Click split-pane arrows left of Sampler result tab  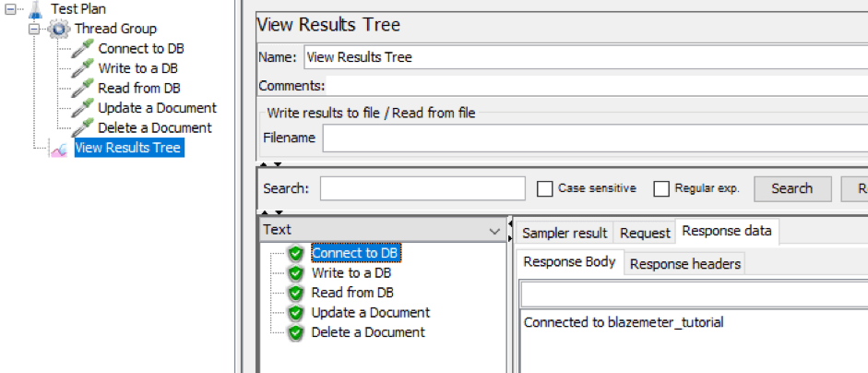[x=510, y=231]
